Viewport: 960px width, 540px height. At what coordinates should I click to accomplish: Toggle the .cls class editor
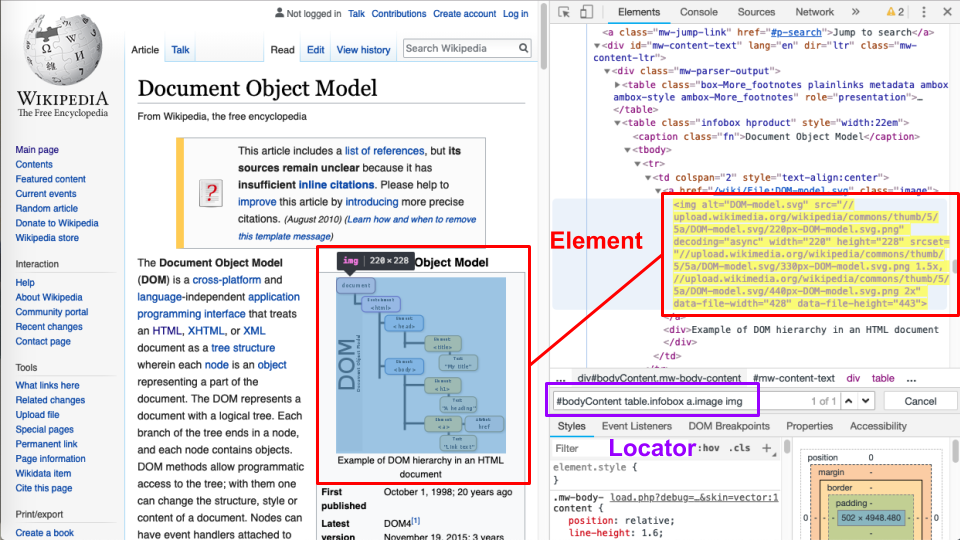pyautogui.click(x=740, y=448)
